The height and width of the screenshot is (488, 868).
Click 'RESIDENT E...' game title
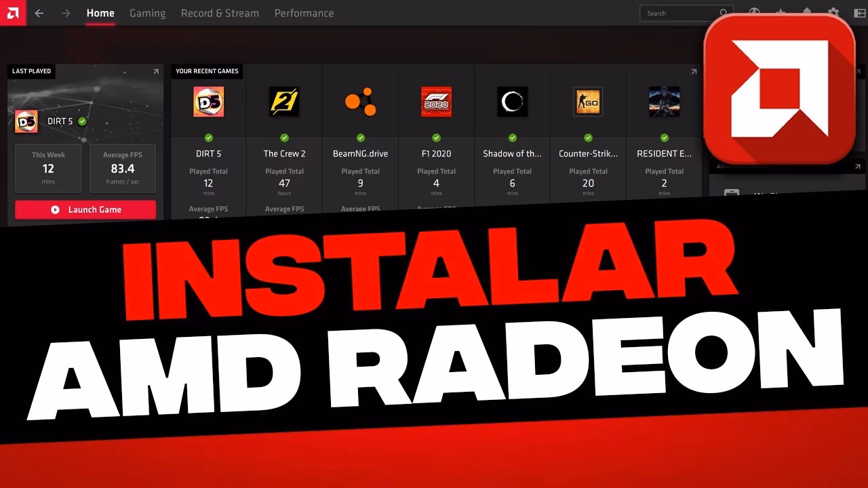[664, 154]
